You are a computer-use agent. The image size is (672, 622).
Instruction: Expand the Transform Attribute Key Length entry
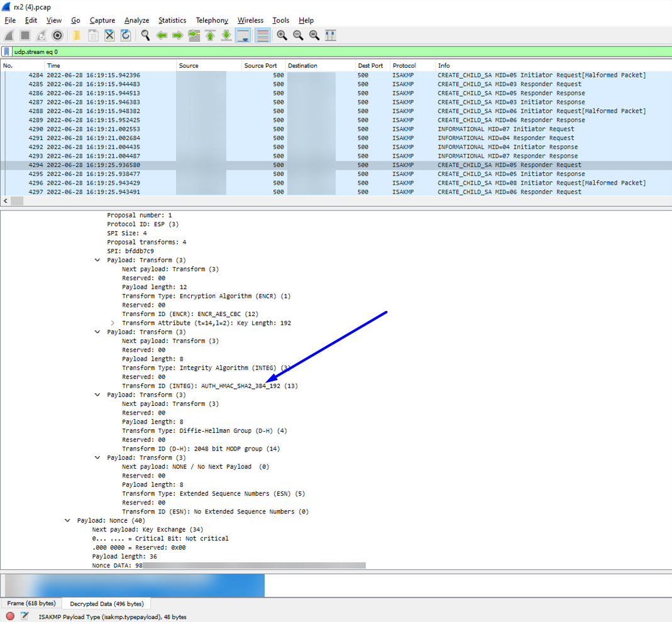113,322
